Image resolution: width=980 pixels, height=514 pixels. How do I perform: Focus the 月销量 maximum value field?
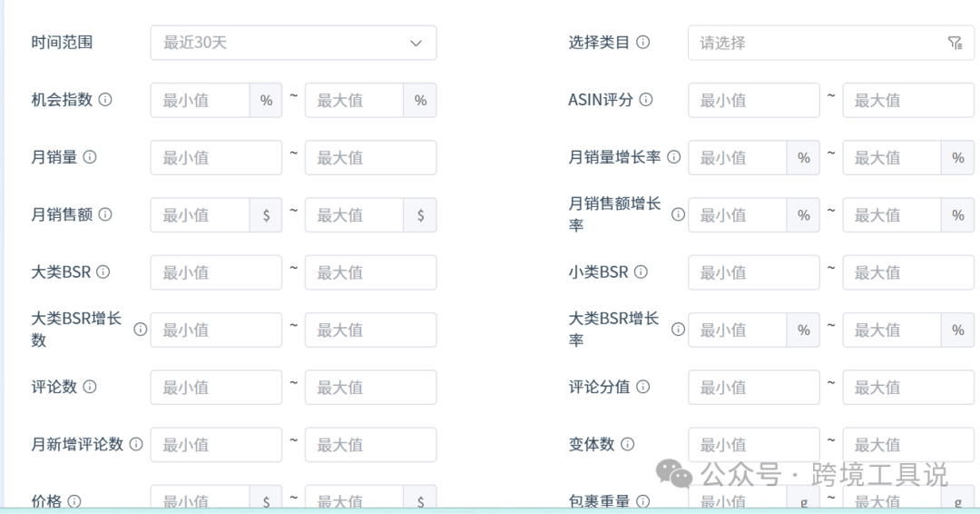click(370, 158)
